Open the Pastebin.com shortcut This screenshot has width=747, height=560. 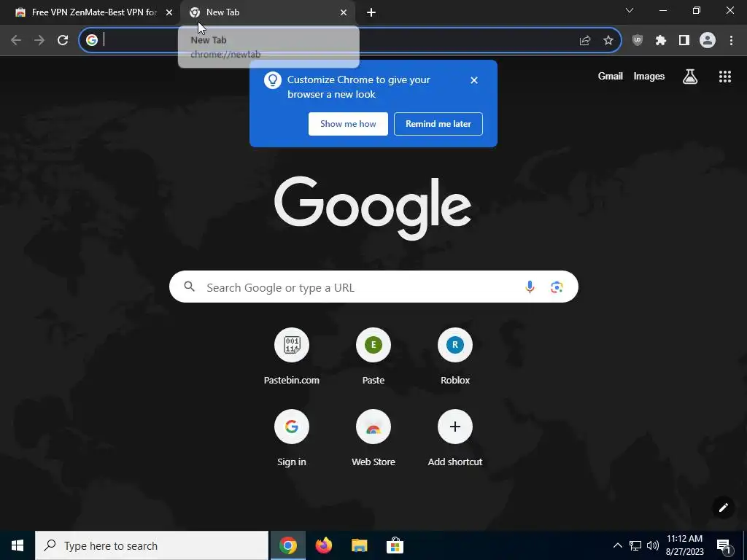[292, 356]
